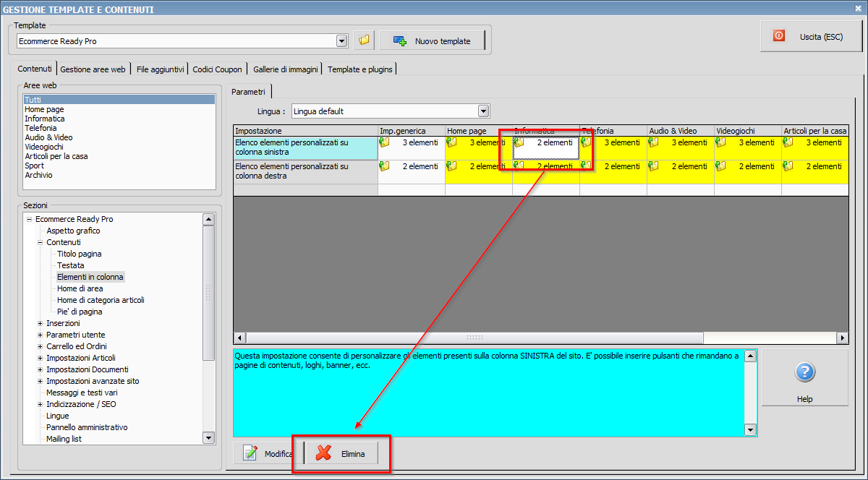Click the grid horizontal scrollbar right arrow

[842, 338]
